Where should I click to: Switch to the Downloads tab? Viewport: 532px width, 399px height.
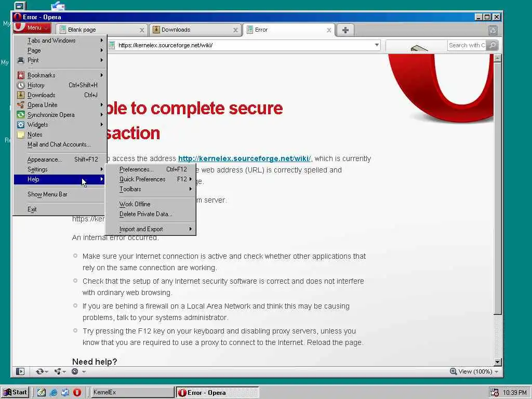(195, 30)
